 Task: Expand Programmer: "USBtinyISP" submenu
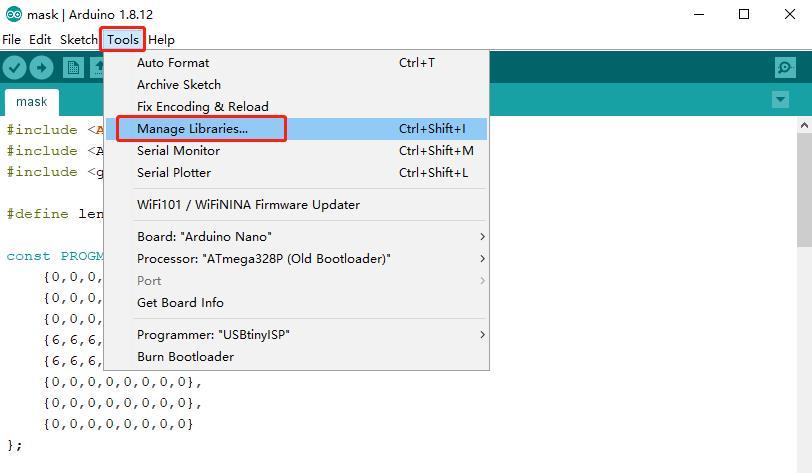tap(296, 335)
